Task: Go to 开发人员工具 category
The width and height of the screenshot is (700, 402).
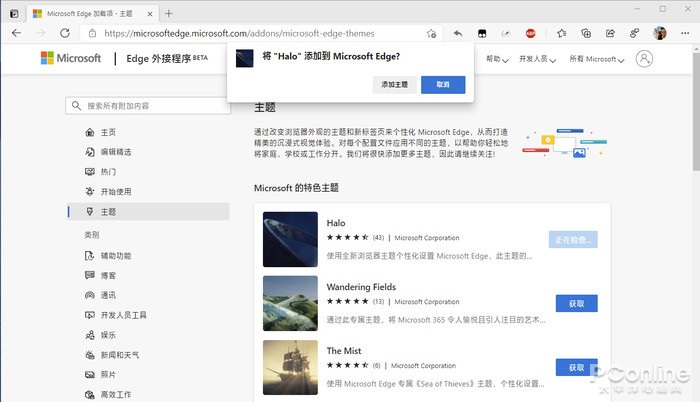Action: (123, 315)
